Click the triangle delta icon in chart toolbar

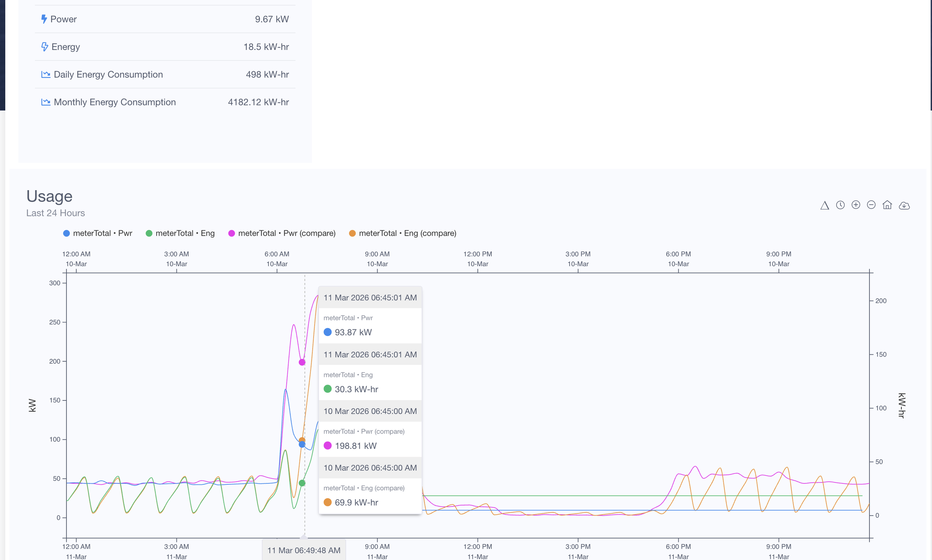point(825,206)
